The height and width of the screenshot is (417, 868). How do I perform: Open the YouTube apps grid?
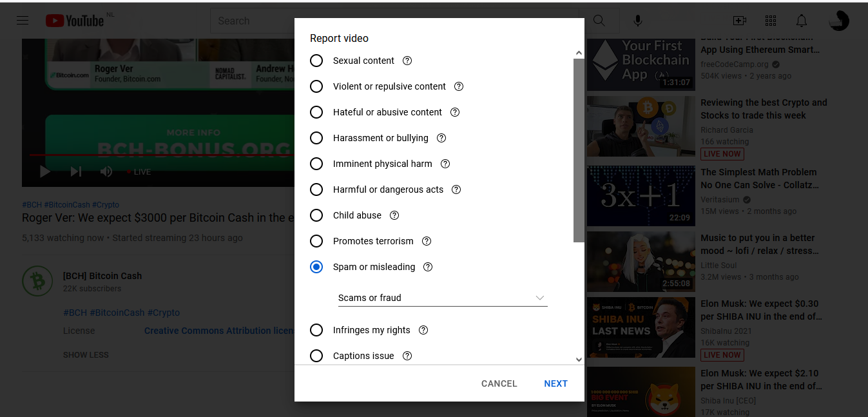click(x=771, y=21)
